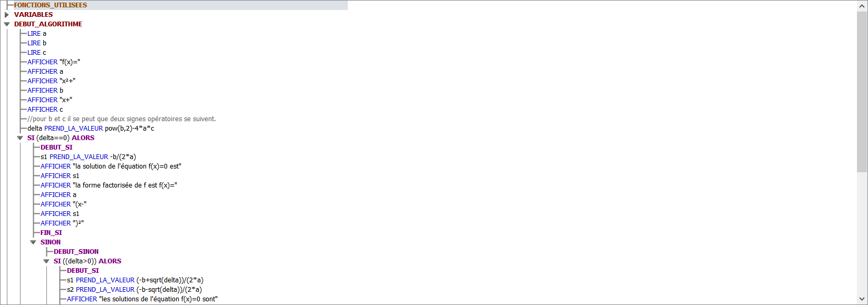Select the DEBUT_SINON line
The width and height of the screenshot is (868, 305).
(x=76, y=252)
